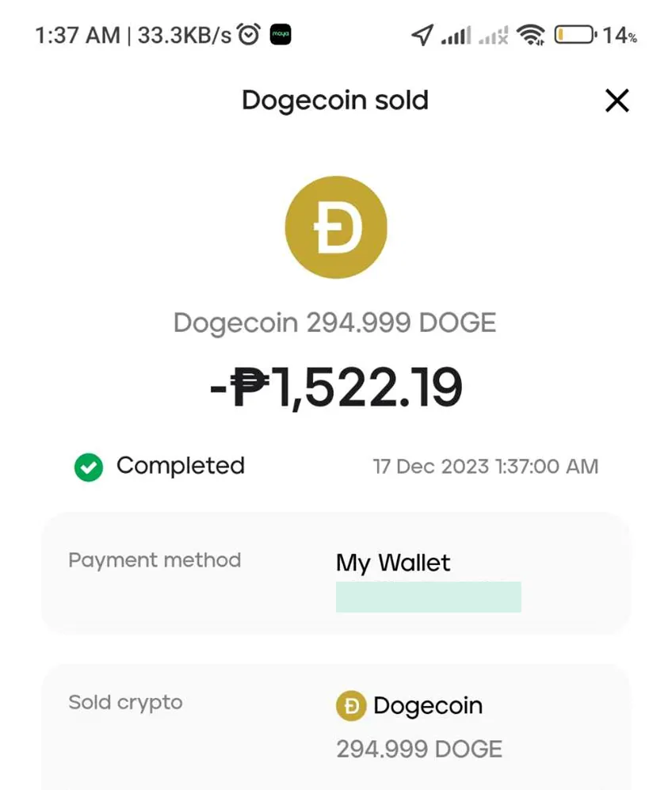Screen dimensions: 672x790
Task: Tap the large Dogecoin coin logo
Action: (x=336, y=227)
